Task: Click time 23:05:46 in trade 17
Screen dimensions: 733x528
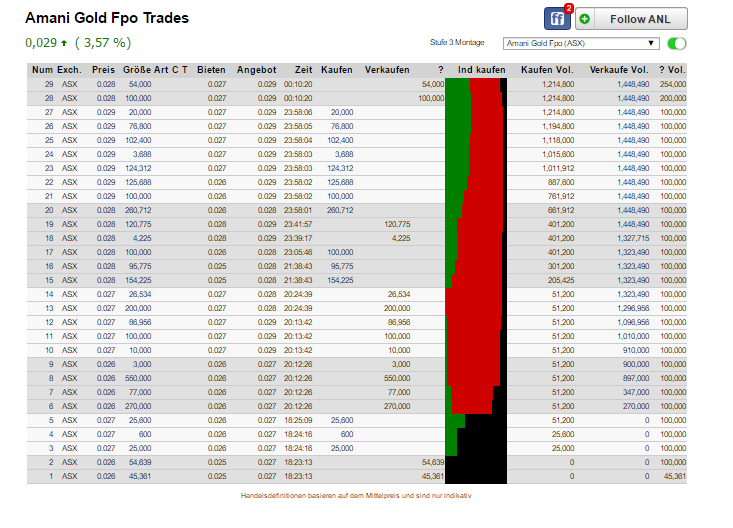Action: point(298,253)
